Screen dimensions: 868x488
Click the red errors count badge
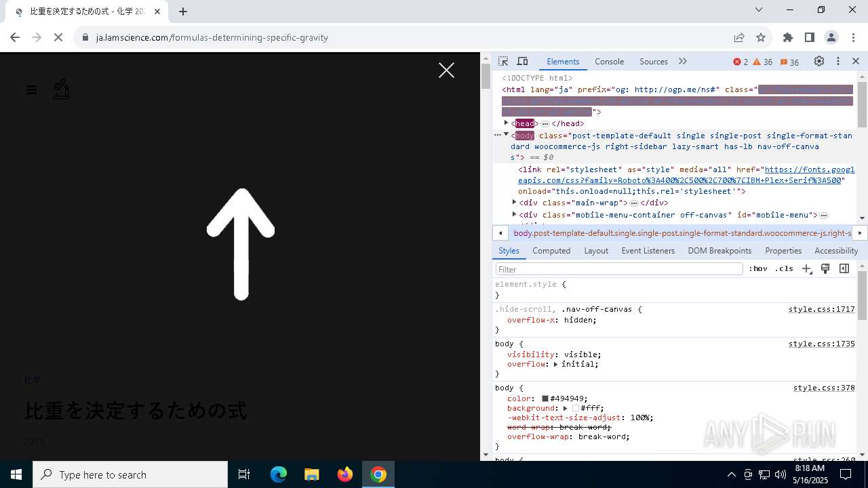(x=741, y=62)
